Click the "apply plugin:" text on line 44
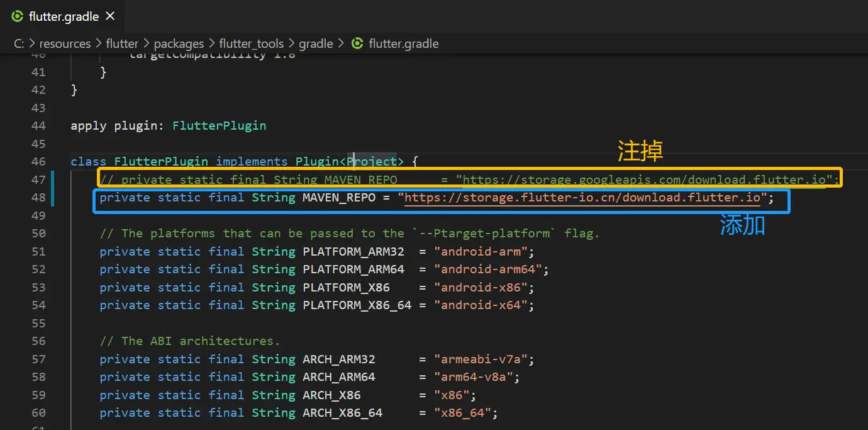The height and width of the screenshot is (430, 868). tap(118, 126)
